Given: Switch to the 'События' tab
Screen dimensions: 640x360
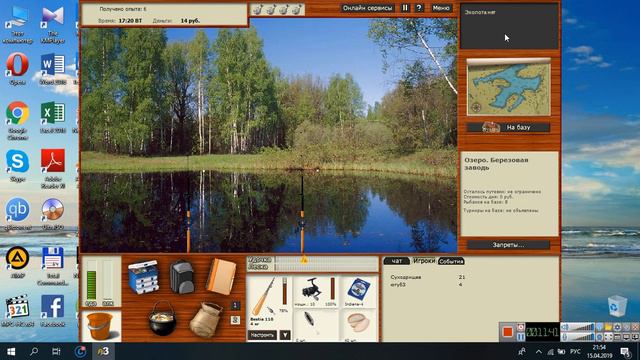Looking at the screenshot, I should 451,261.
